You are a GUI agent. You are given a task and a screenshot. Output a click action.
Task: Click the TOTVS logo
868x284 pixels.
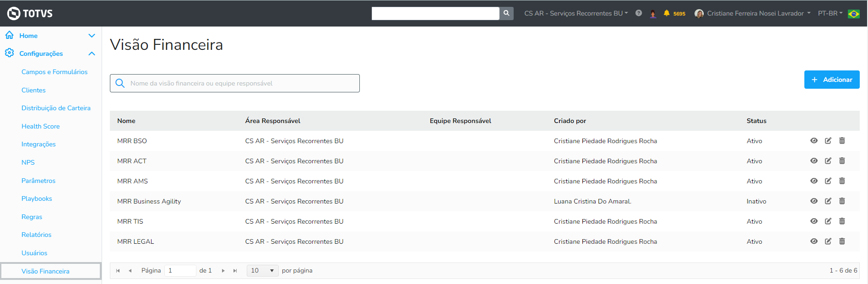coord(30,13)
